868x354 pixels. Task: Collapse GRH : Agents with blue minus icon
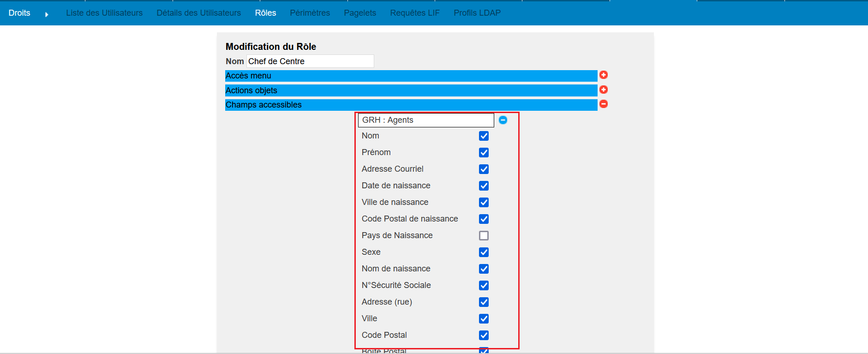(503, 120)
